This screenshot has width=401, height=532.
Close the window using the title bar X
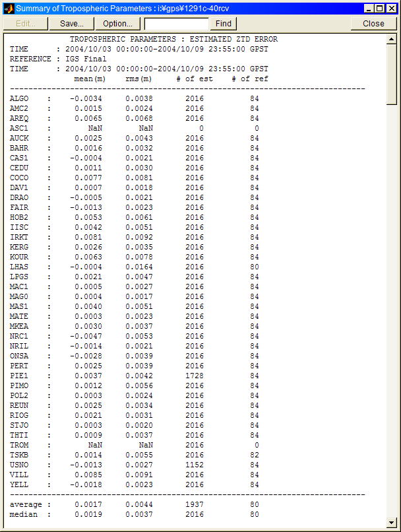[x=391, y=8]
